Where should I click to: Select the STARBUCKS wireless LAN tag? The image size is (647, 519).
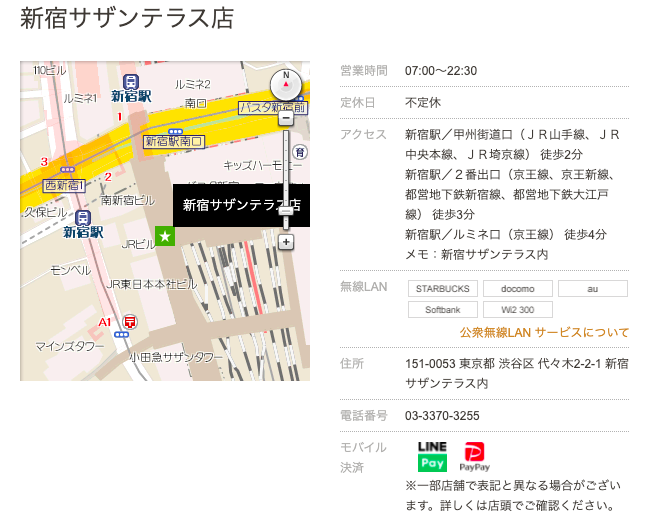[442, 289]
